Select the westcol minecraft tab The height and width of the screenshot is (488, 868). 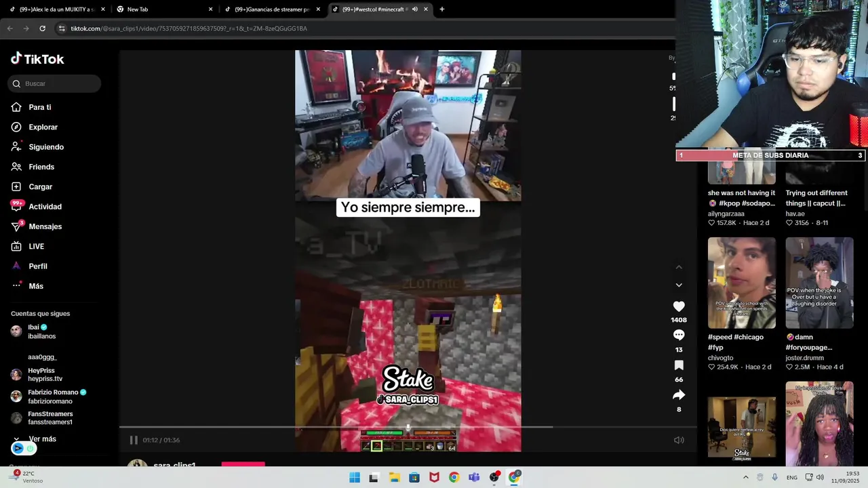pos(370,9)
